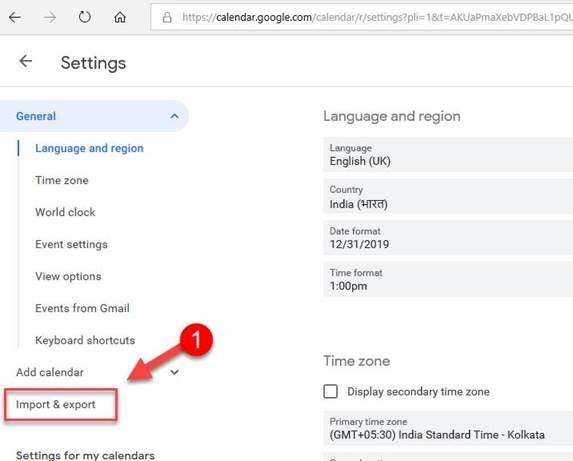
Task: Go to Event settings
Action: [x=71, y=244]
